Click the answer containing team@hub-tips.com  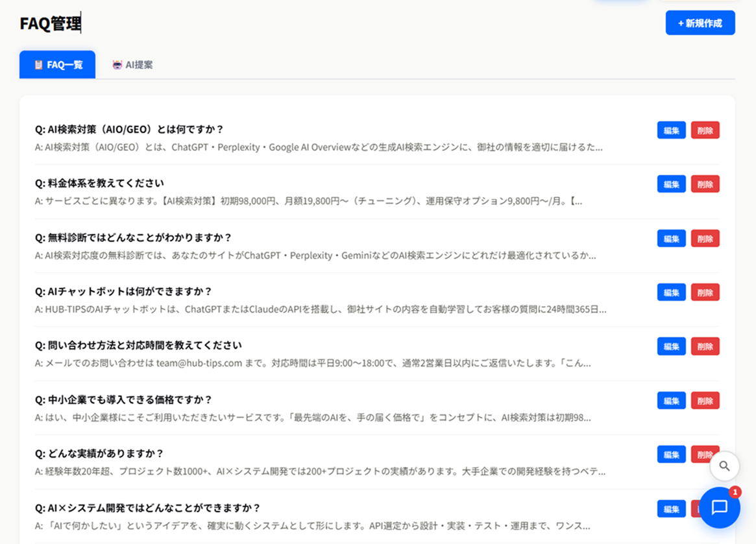[x=313, y=363]
